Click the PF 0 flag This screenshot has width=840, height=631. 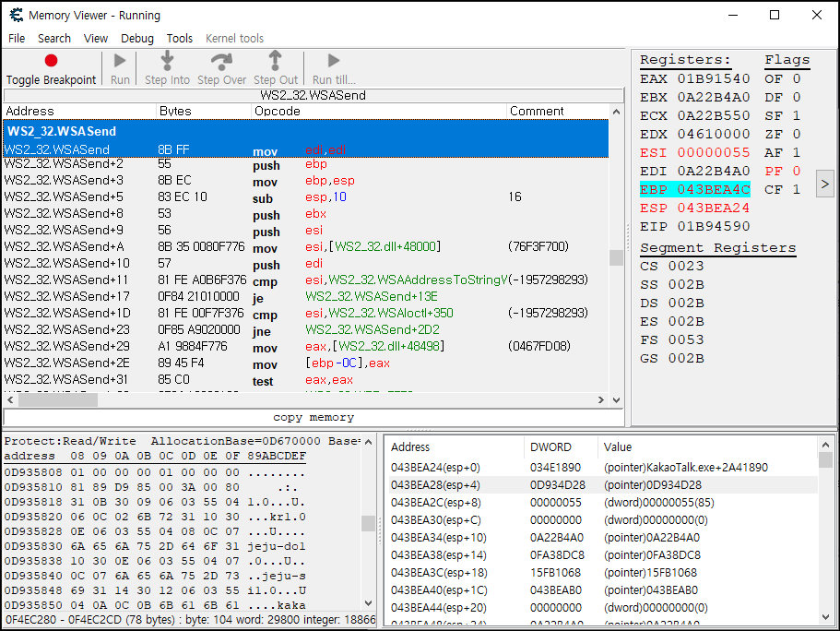pos(783,171)
